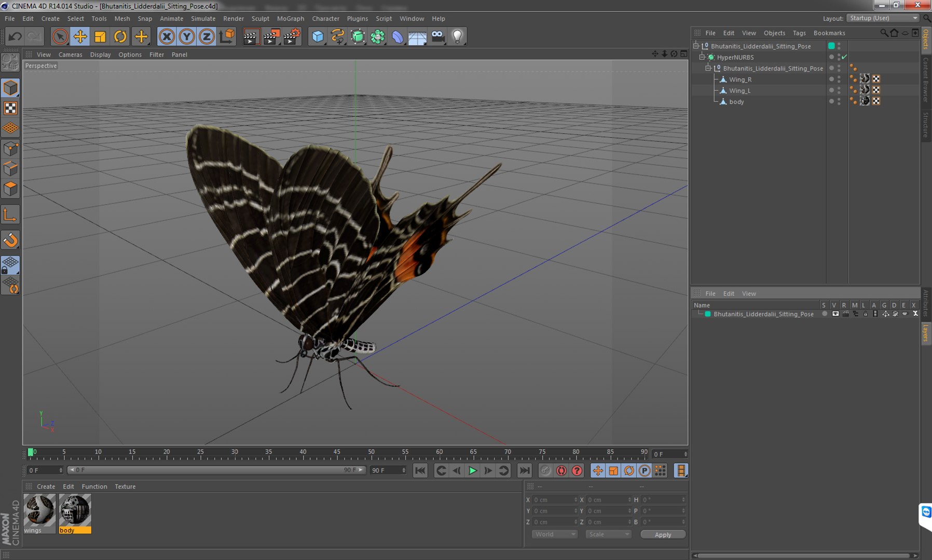Screen dimensions: 932x560
Task: Click Render to Picture Viewer icon
Action: pyautogui.click(x=271, y=36)
